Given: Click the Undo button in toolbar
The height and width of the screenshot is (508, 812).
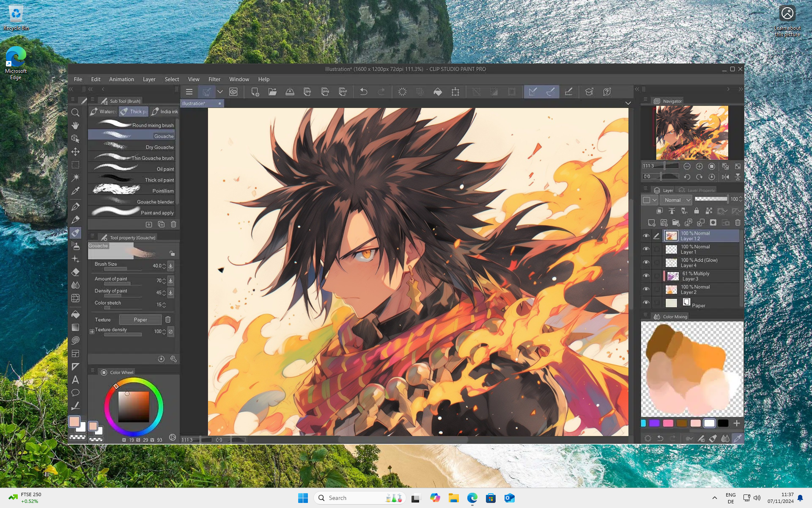Looking at the screenshot, I should tap(363, 92).
